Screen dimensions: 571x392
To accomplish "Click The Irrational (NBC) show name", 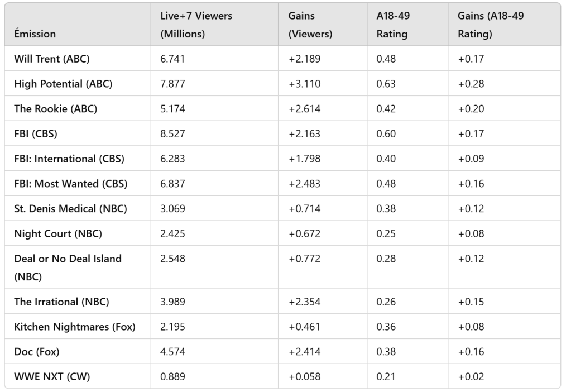I will pyautogui.click(x=61, y=302).
